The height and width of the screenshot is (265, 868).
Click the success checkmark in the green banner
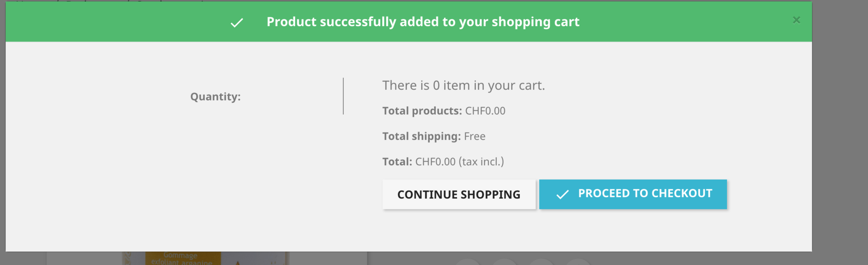pos(236,23)
